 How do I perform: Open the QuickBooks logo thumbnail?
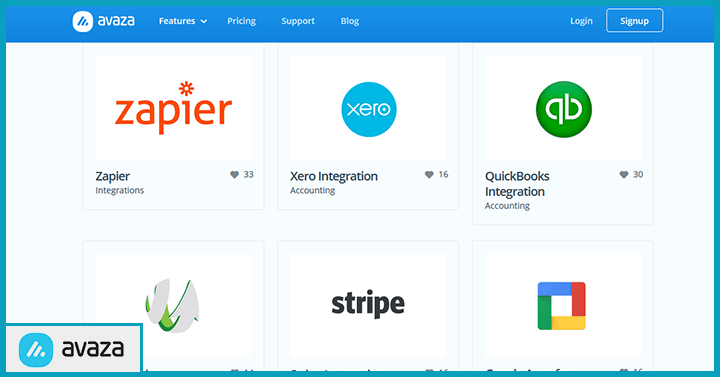[563, 107]
